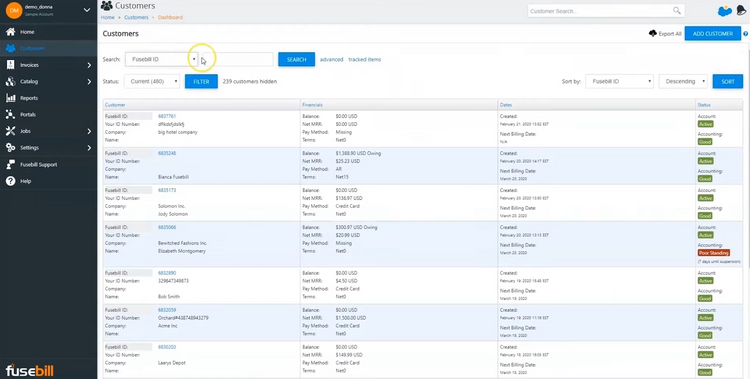Open the tracked items link
The width and height of the screenshot is (750, 379).
[364, 59]
